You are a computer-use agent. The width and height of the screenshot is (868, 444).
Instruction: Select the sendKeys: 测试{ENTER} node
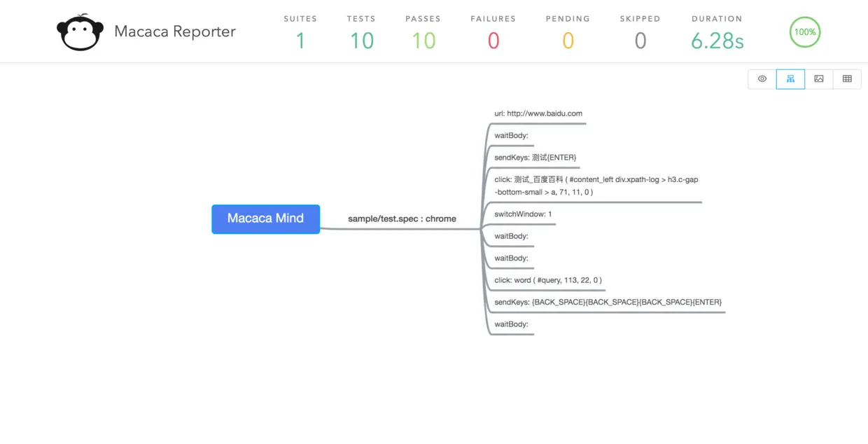tap(535, 158)
